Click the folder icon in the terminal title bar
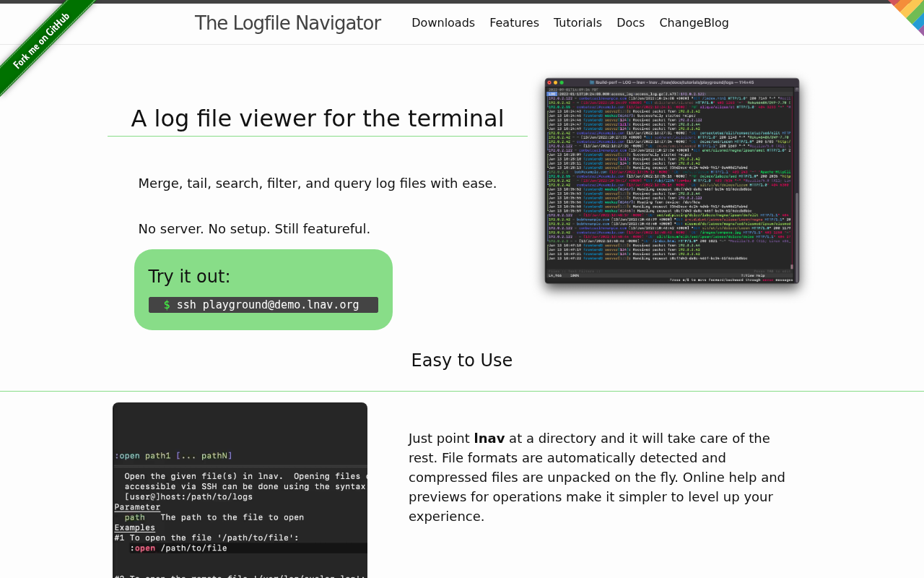Screen dimensions: 924x578 (x=591, y=82)
